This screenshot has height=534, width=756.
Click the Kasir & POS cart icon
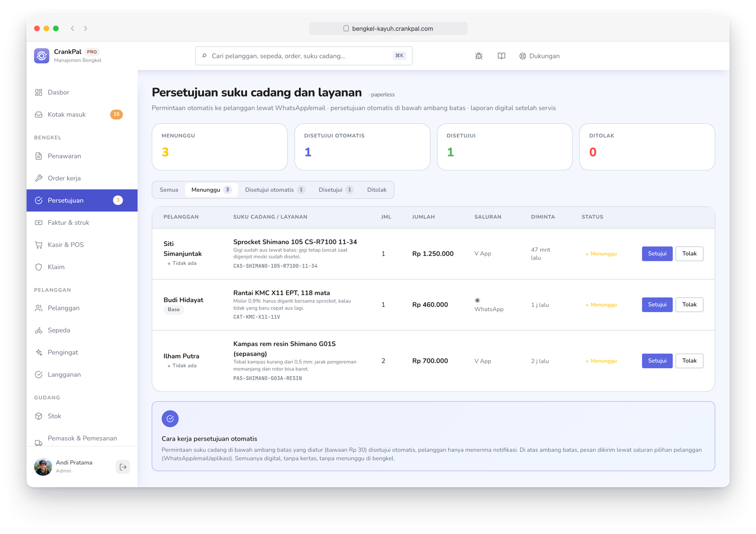[x=39, y=245]
